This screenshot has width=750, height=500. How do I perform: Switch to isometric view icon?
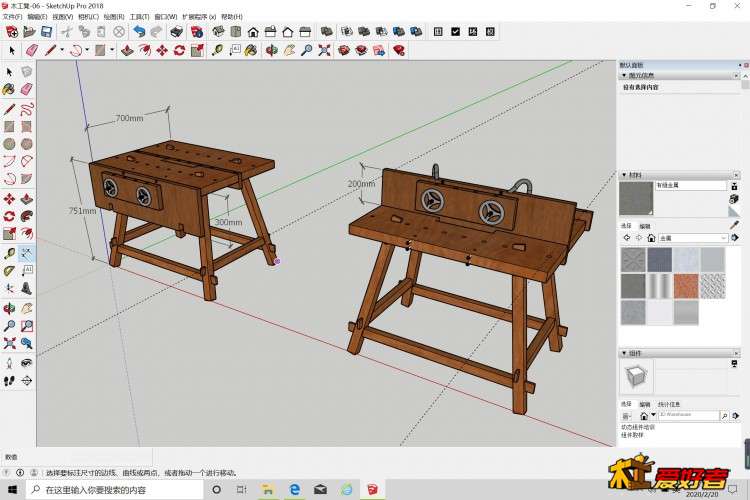[x=219, y=32]
